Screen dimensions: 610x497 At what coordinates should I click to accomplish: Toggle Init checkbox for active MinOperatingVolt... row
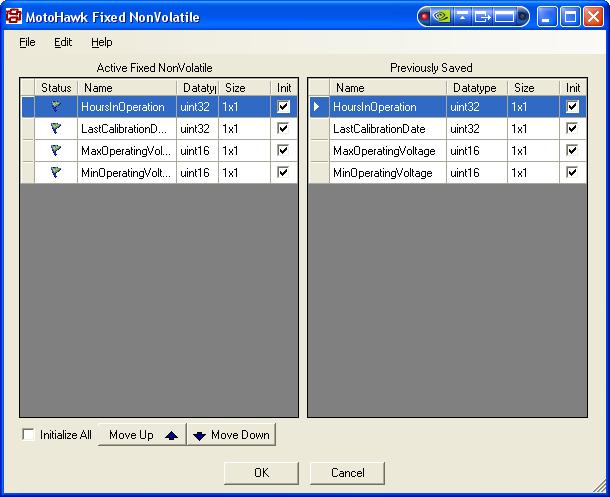point(284,172)
